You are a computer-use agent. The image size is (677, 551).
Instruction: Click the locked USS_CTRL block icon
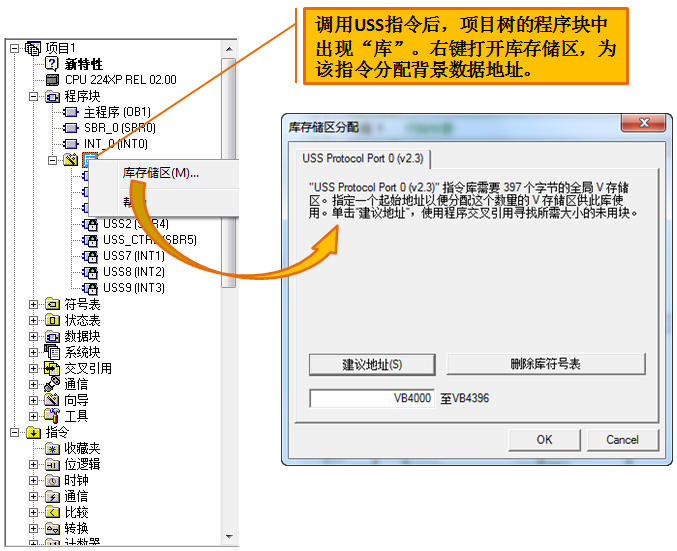point(90,240)
